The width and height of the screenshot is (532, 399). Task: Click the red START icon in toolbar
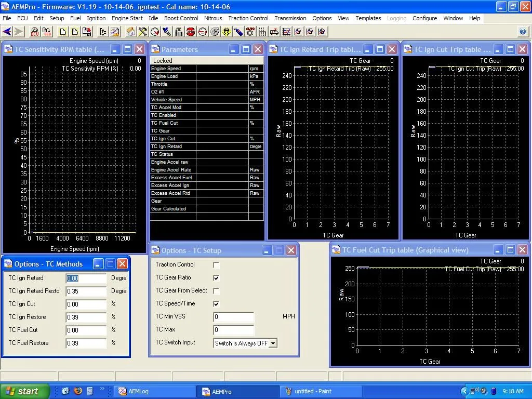[x=191, y=32]
